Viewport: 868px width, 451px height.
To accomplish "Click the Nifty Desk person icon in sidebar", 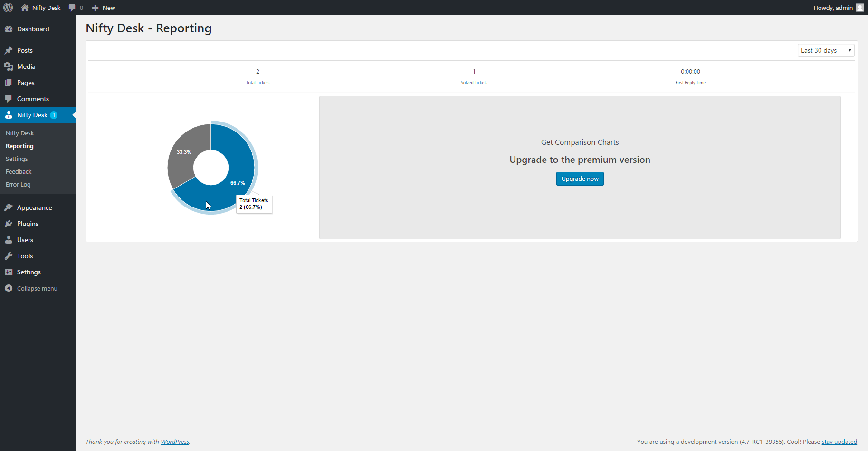I will click(x=9, y=115).
